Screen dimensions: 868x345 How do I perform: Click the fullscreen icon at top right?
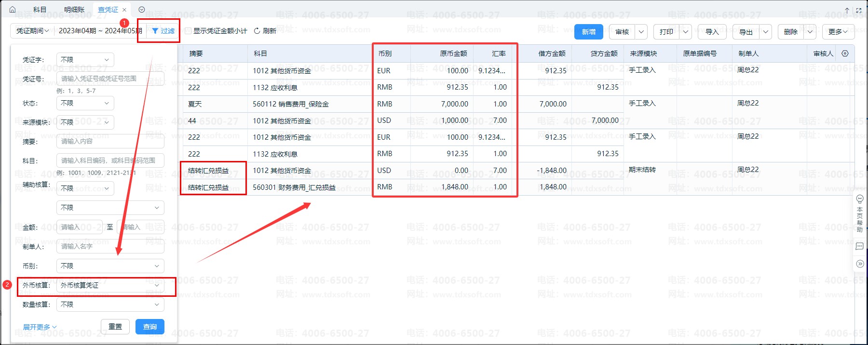click(x=859, y=10)
